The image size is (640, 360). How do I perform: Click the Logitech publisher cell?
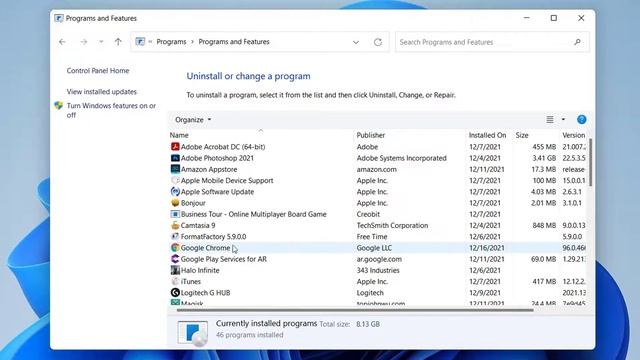point(370,293)
